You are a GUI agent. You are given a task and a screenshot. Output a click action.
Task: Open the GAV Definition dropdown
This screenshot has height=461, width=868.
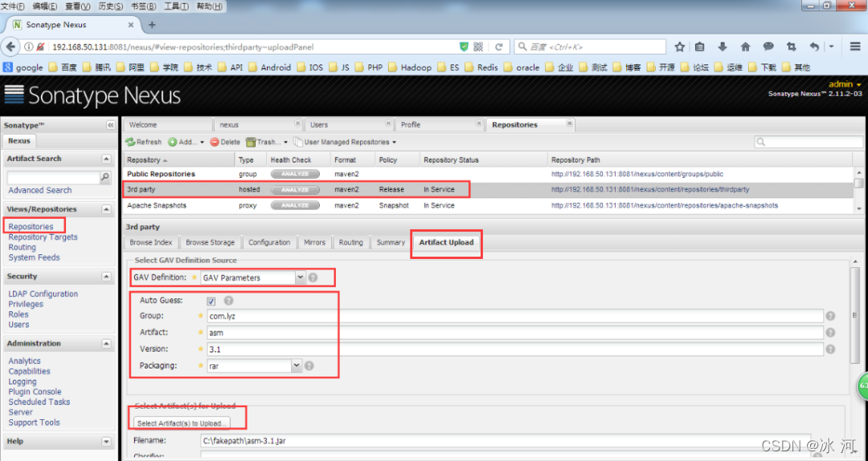300,277
